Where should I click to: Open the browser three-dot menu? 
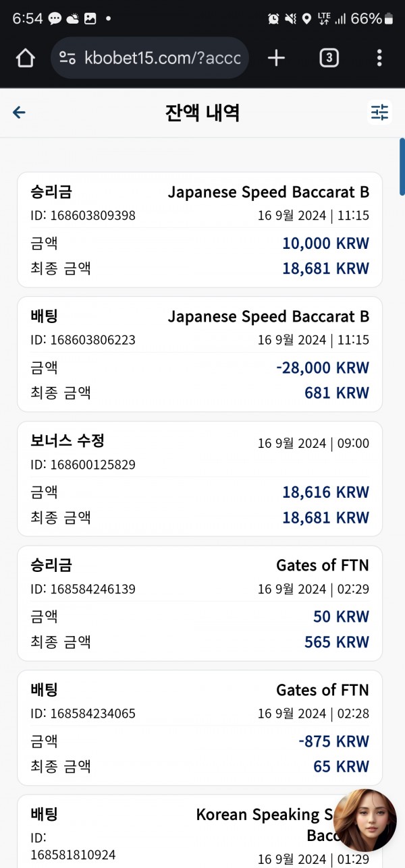(x=379, y=59)
